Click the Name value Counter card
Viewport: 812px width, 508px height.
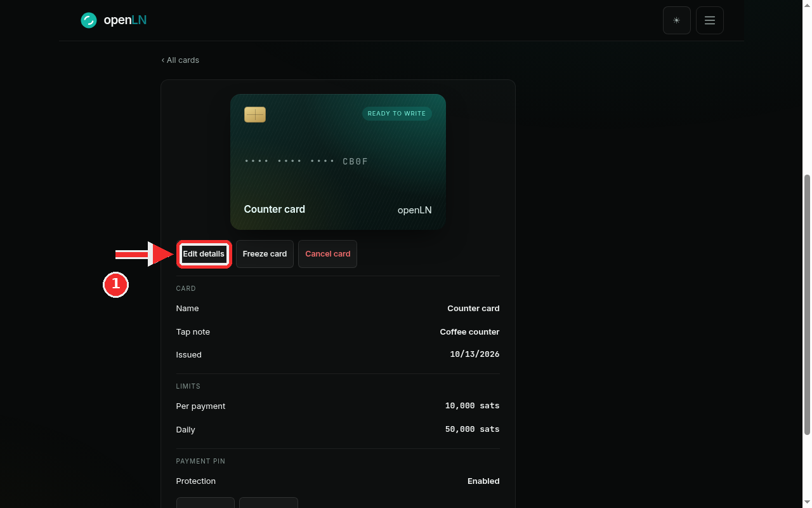pyautogui.click(x=473, y=309)
